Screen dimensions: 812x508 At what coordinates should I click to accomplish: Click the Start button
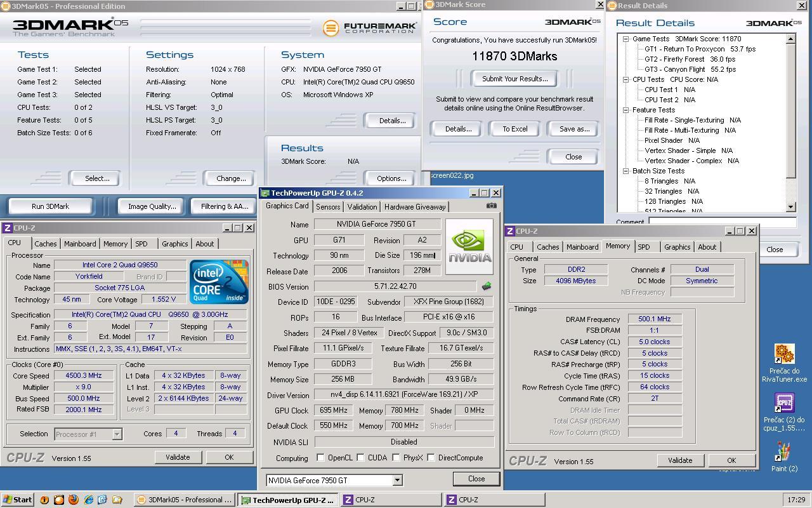18,500
